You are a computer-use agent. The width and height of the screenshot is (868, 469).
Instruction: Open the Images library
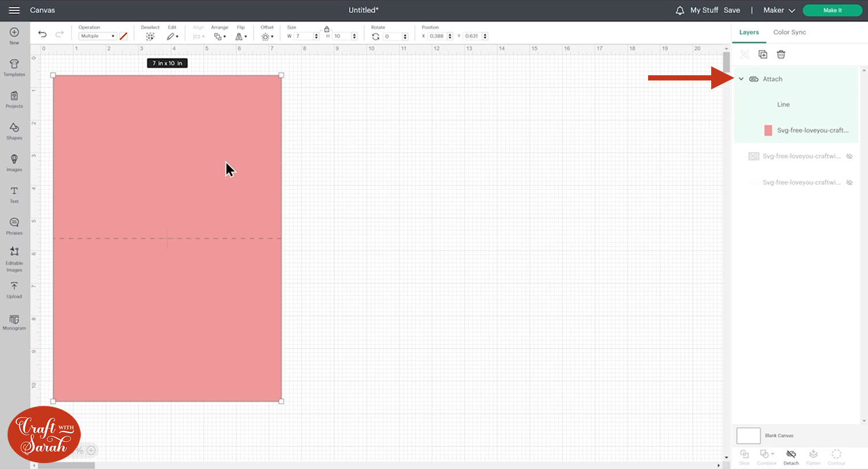click(14, 163)
